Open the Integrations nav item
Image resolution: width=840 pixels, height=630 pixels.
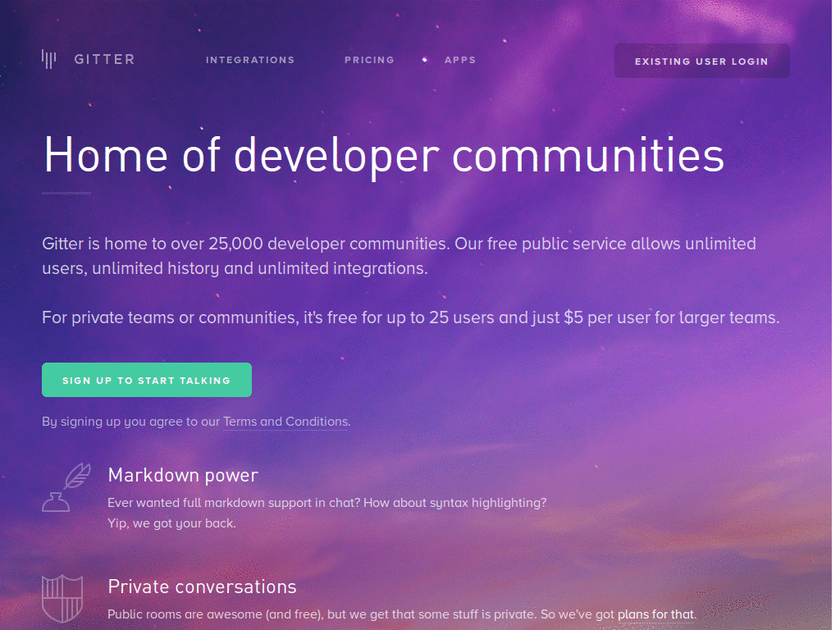click(x=250, y=60)
